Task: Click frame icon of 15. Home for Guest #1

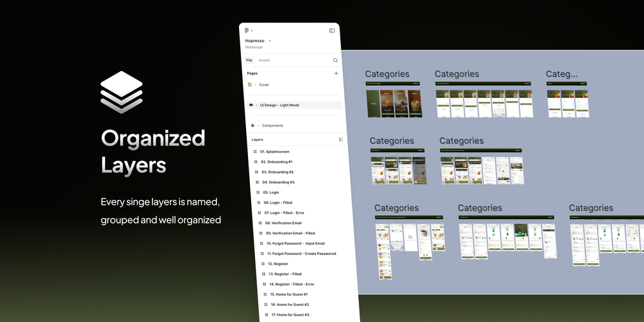Action: (265, 294)
